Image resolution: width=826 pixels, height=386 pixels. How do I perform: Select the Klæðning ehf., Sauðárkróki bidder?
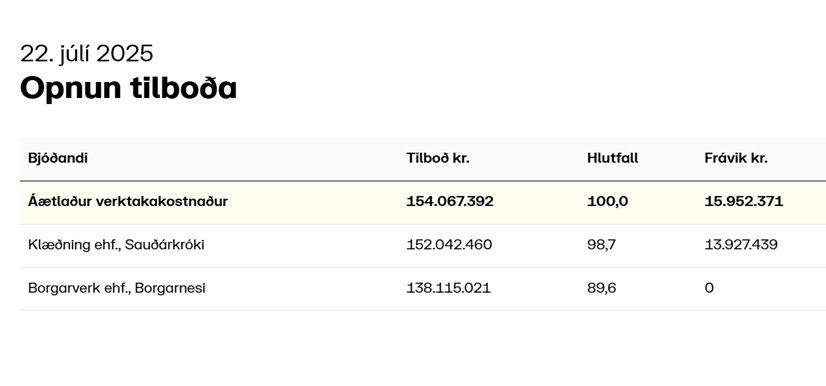coord(116,244)
